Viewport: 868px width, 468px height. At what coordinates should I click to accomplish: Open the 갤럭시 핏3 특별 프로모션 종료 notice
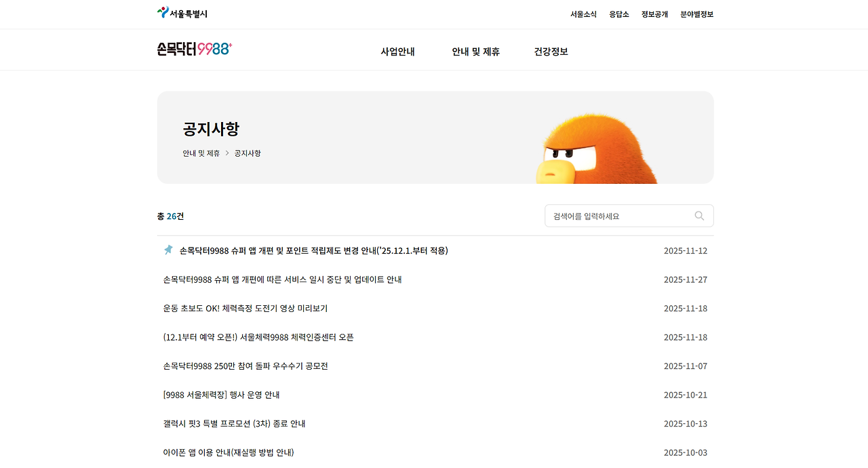coord(235,423)
